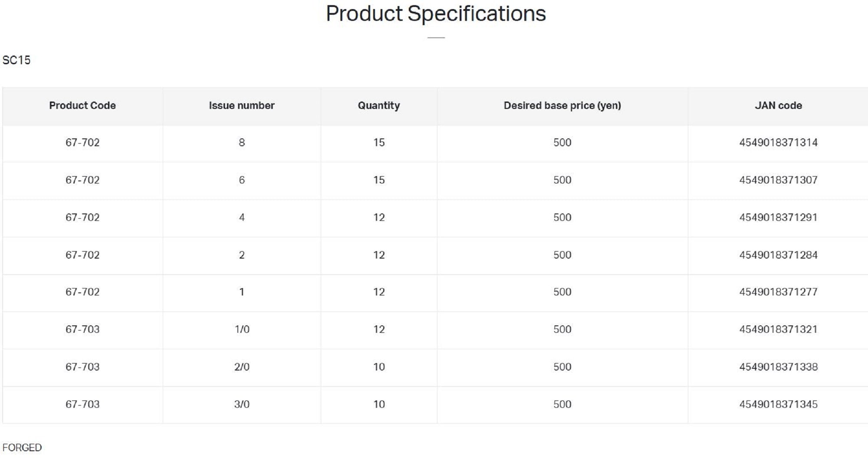868x459 pixels.
Task: Select JAN code 4549018371307
Action: pos(778,180)
